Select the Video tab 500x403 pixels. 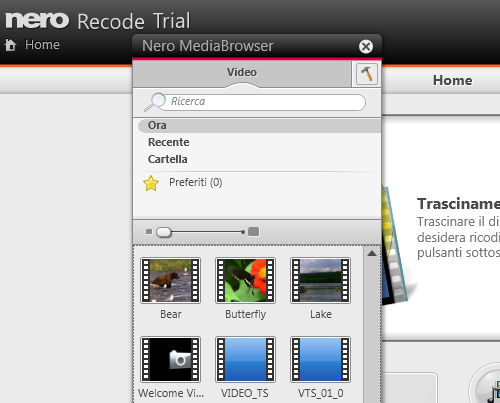[242, 72]
